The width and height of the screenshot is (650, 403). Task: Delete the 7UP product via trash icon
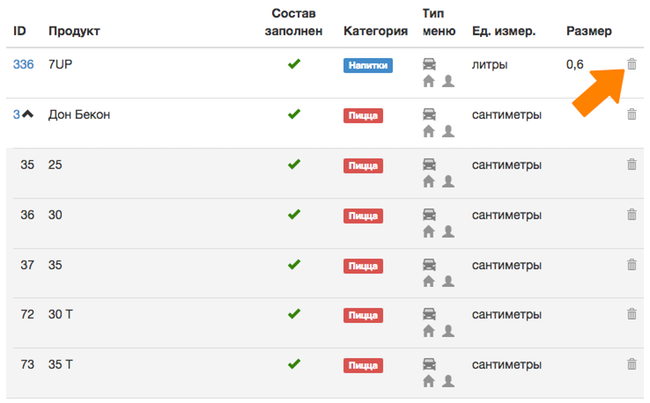[x=631, y=64]
